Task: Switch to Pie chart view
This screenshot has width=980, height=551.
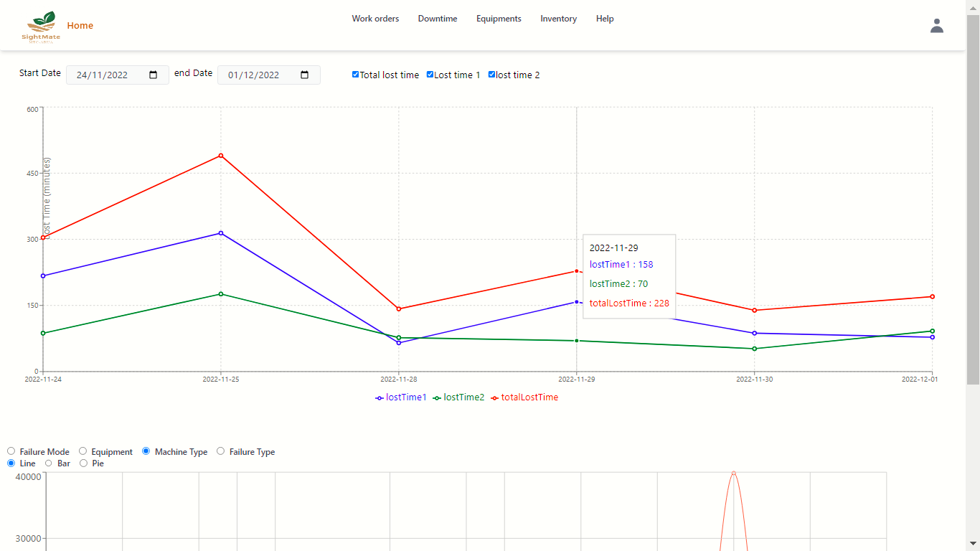Action: [x=83, y=463]
